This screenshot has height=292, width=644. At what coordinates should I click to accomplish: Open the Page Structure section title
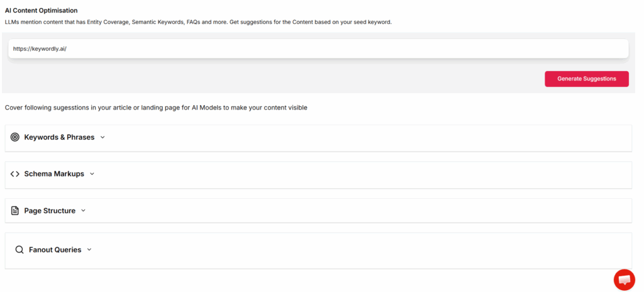(50, 211)
